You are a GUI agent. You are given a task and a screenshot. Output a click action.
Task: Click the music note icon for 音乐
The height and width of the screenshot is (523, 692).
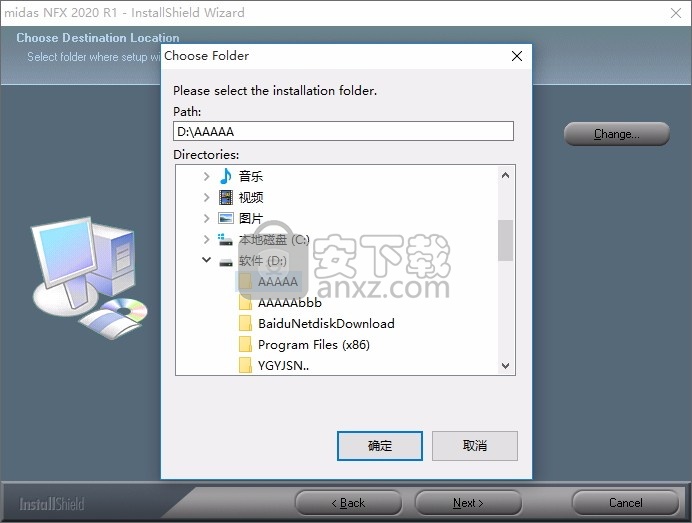(x=226, y=176)
